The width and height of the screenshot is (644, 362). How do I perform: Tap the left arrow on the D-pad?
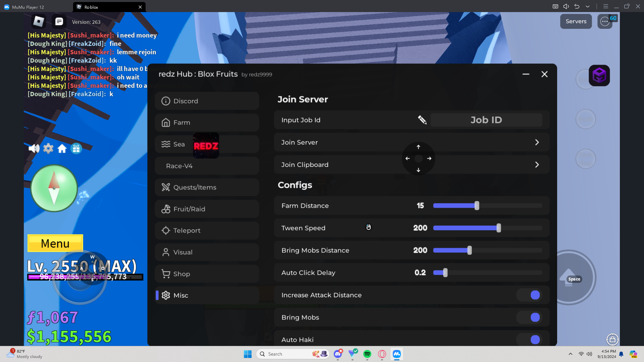point(408,159)
